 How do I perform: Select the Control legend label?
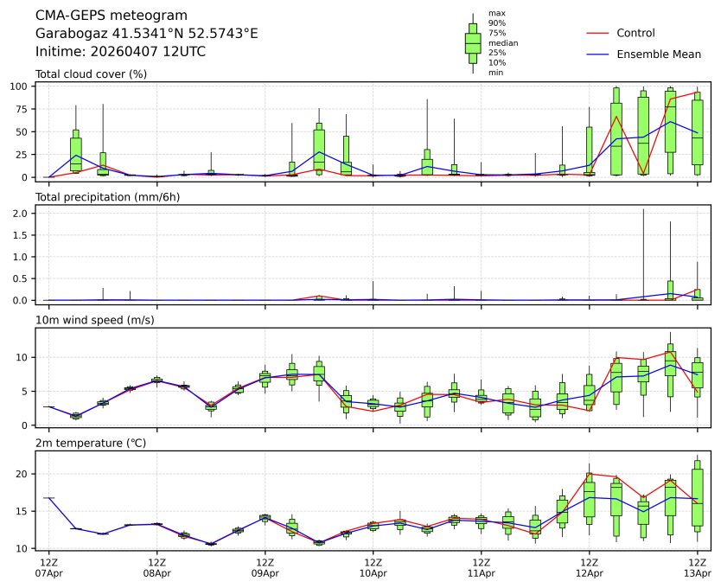pos(635,33)
